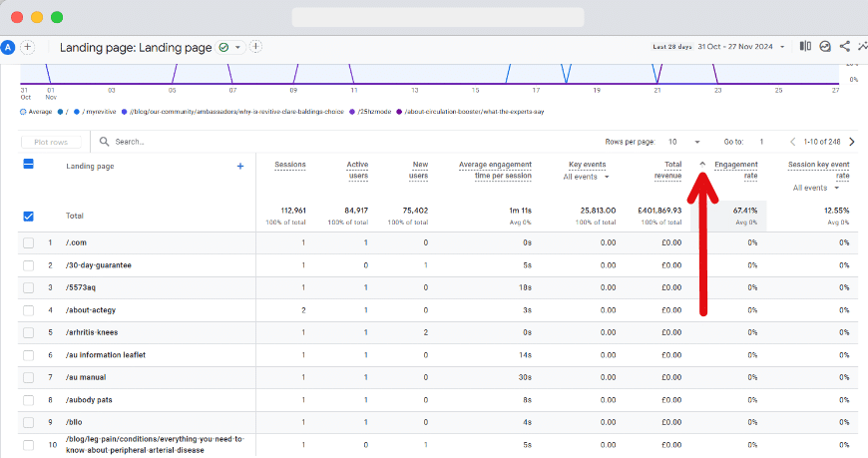Check the /aubody pats row checkbox

(x=28, y=400)
